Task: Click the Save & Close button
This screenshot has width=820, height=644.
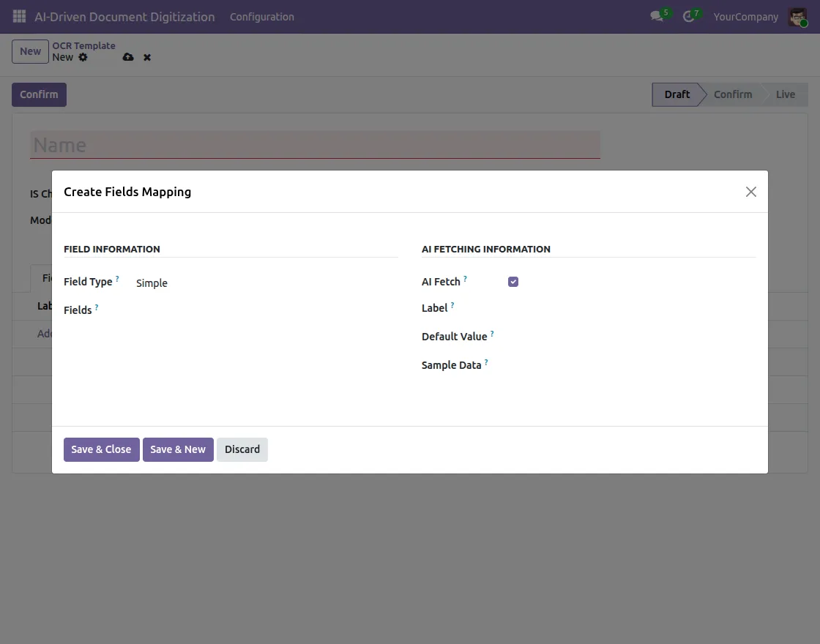Action: (x=102, y=449)
